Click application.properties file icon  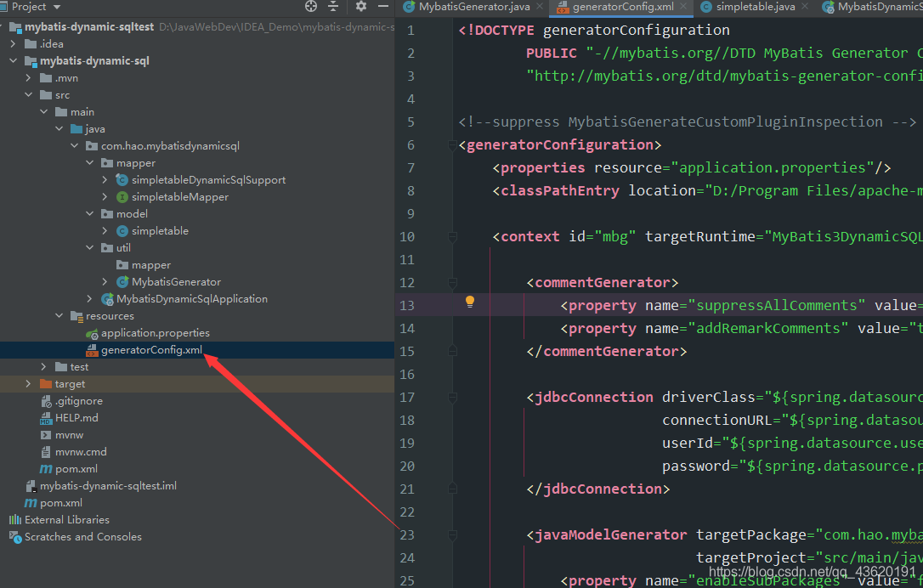(92, 334)
